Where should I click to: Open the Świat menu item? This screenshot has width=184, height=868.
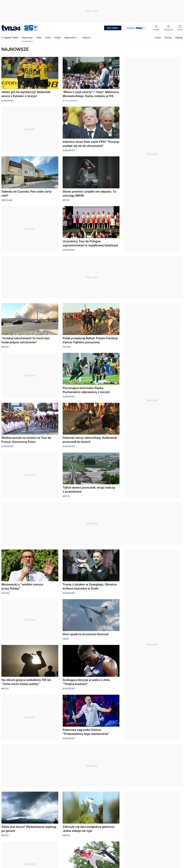pos(48,38)
